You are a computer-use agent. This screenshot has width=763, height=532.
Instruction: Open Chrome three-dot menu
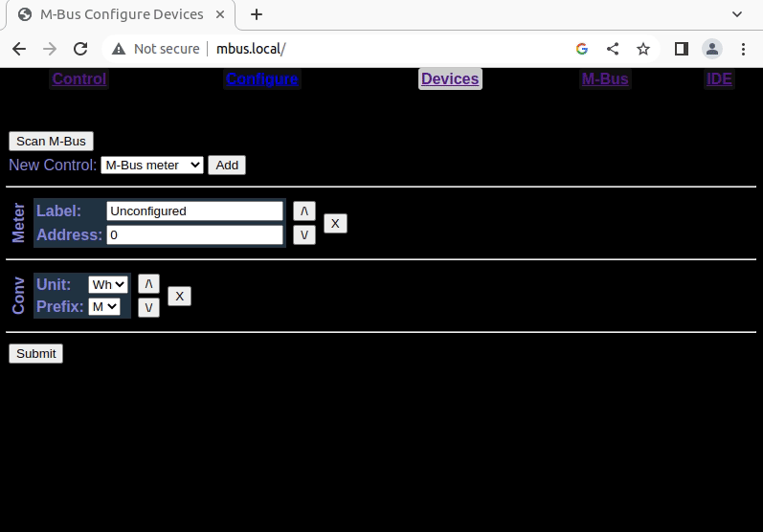click(743, 49)
